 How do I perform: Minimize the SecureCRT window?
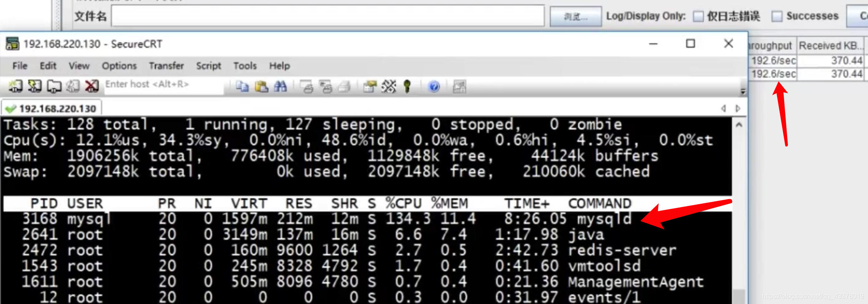pyautogui.click(x=653, y=43)
